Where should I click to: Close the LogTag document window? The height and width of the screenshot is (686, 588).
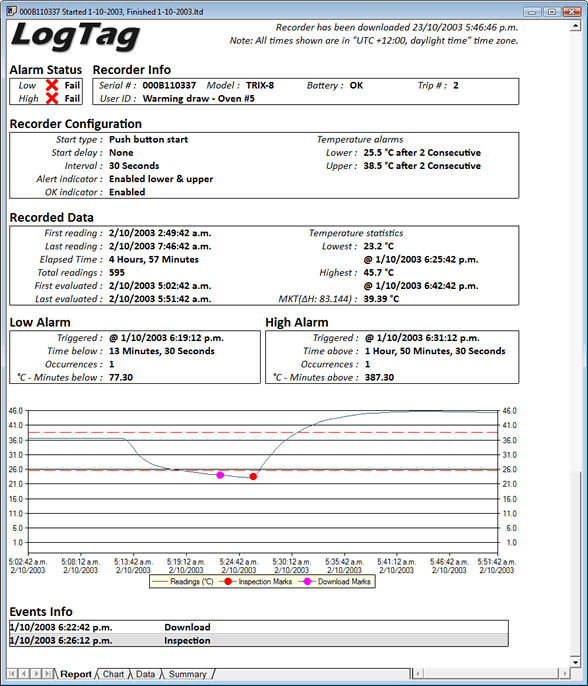[x=572, y=12]
